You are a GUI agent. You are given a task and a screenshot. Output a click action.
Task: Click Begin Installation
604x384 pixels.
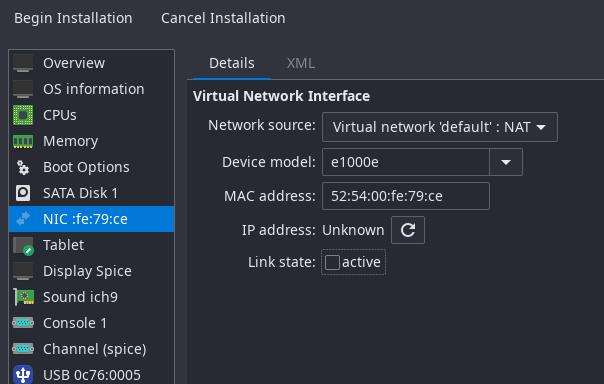tap(73, 18)
